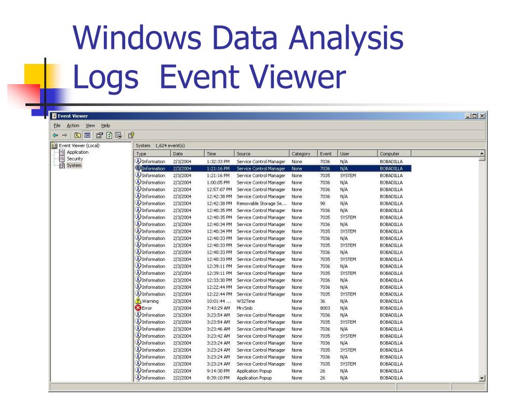Click the Export List toolbar icon

118,136
